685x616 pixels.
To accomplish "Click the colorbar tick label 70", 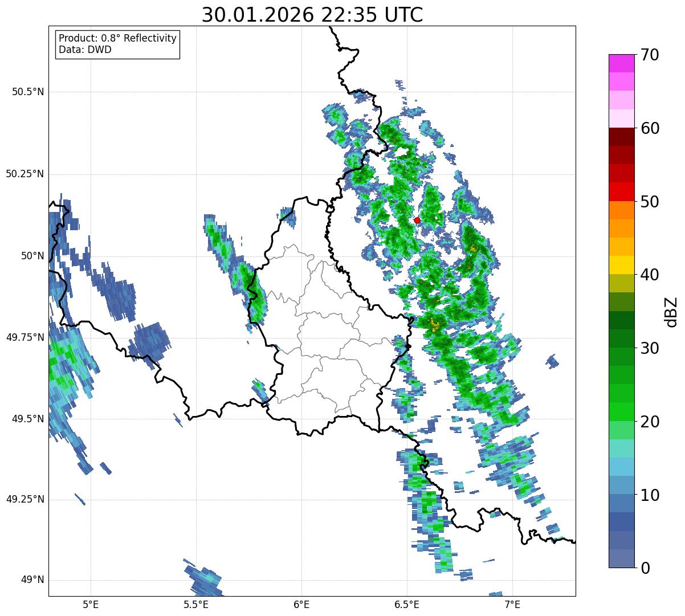I will click(x=650, y=55).
